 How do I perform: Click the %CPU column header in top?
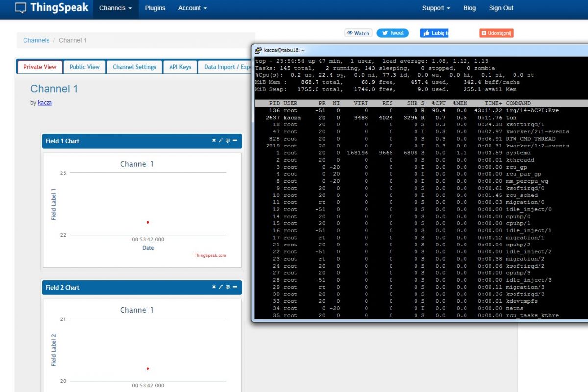click(x=439, y=103)
